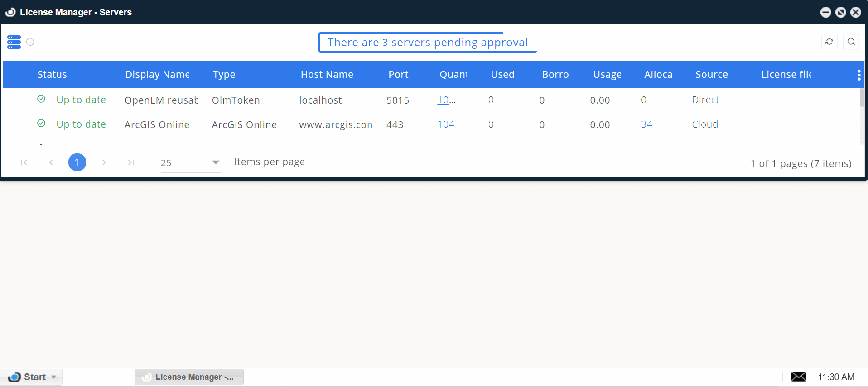Sort by the Host Name column header
Image resolution: width=868 pixels, height=387 pixels.
click(x=327, y=75)
